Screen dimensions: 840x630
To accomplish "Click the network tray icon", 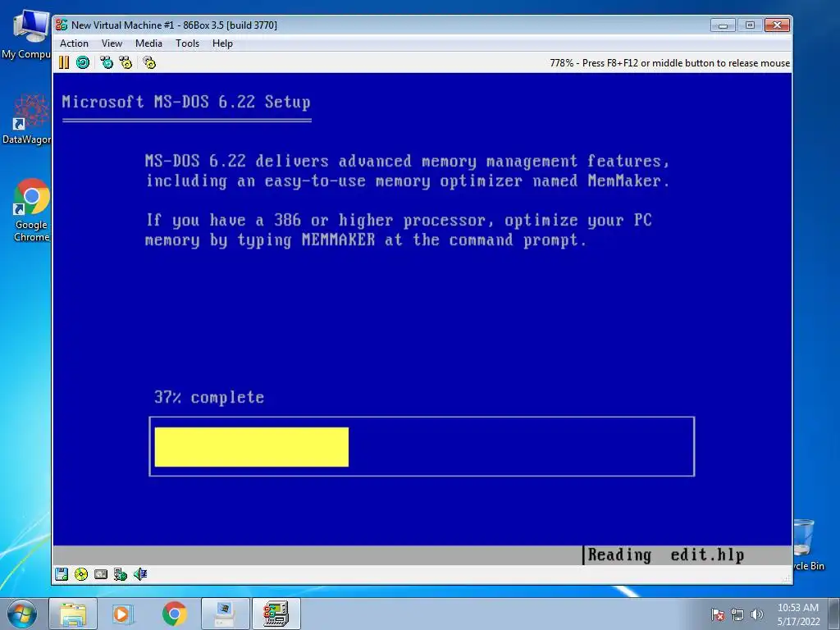I will click(x=737, y=614).
